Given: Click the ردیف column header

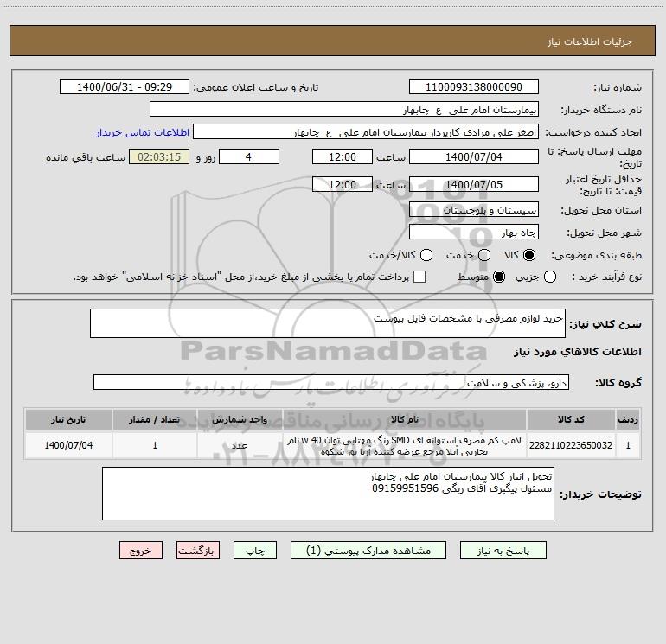Looking at the screenshot, I should [x=628, y=420].
